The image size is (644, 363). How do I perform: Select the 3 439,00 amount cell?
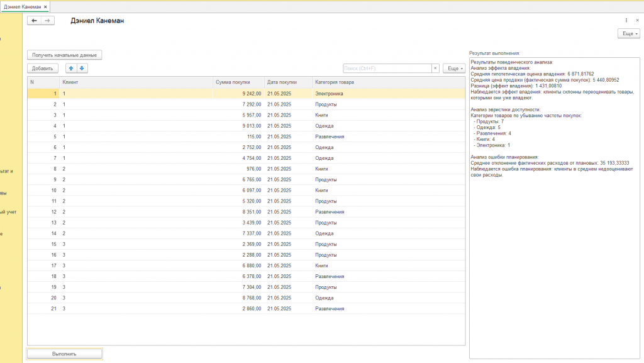click(238, 223)
